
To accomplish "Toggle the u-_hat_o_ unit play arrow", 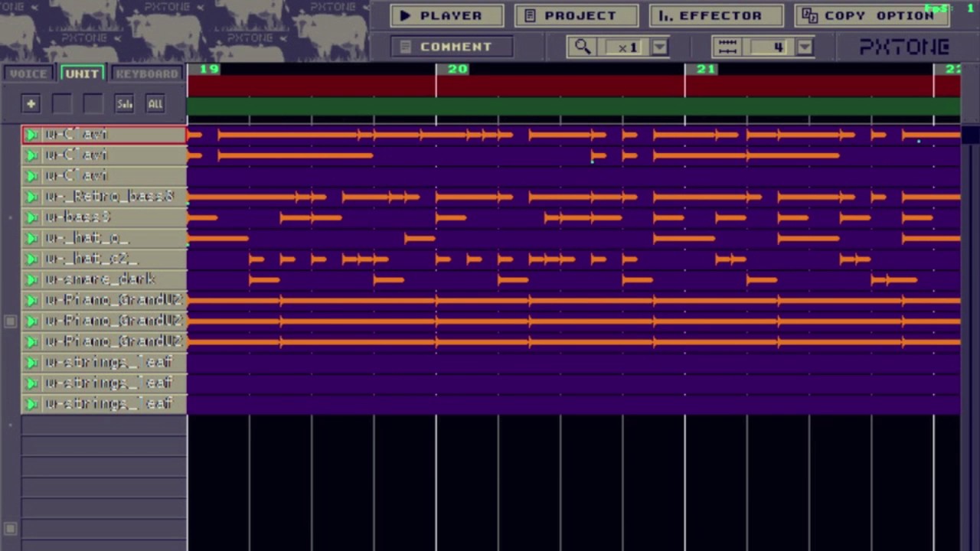I will pyautogui.click(x=31, y=238).
